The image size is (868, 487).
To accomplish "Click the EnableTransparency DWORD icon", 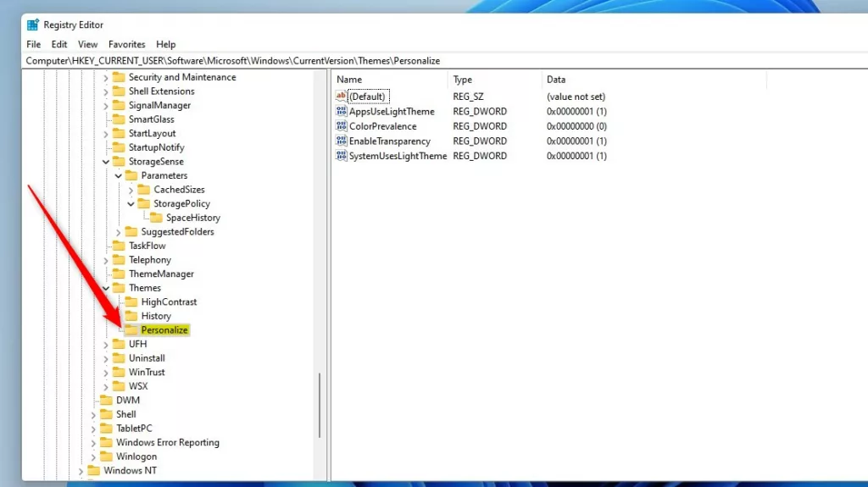I will [341, 141].
